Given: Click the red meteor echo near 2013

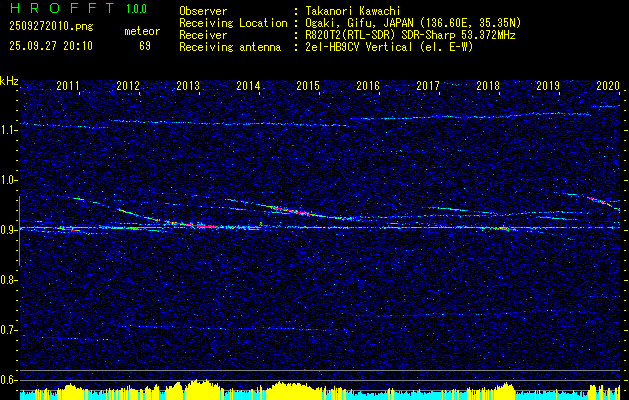Looking at the screenshot, I should click(x=193, y=225).
